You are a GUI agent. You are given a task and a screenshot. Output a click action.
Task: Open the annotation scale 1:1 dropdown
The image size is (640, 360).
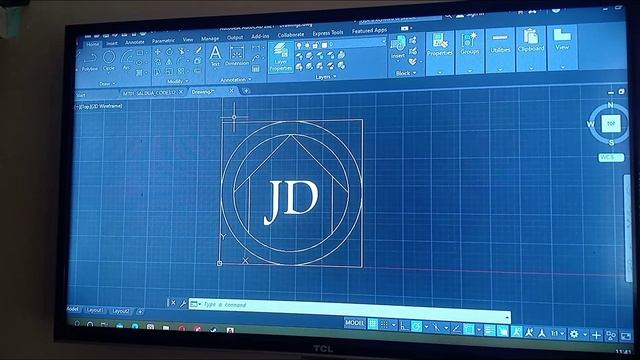557,333
